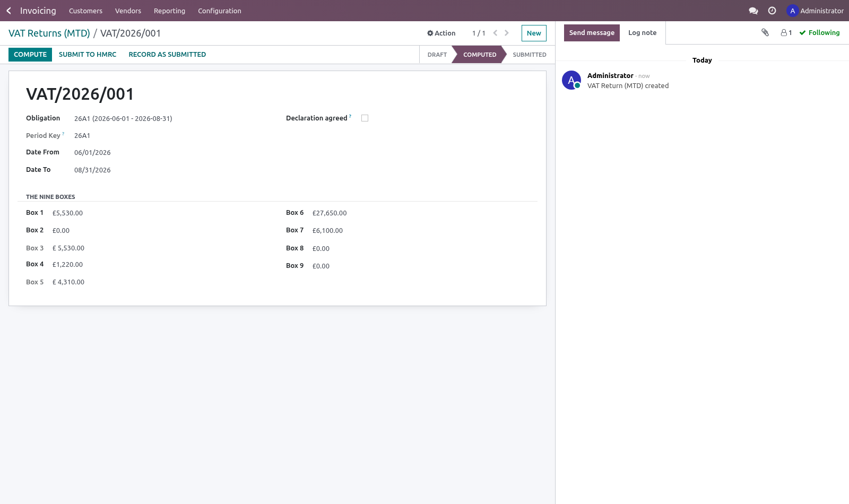
Task: Click Box 8 value £0.00
Action: (x=321, y=249)
